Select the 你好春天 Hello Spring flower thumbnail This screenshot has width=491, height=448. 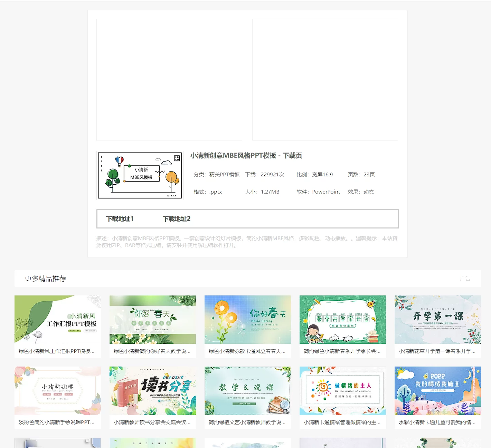[247, 320]
